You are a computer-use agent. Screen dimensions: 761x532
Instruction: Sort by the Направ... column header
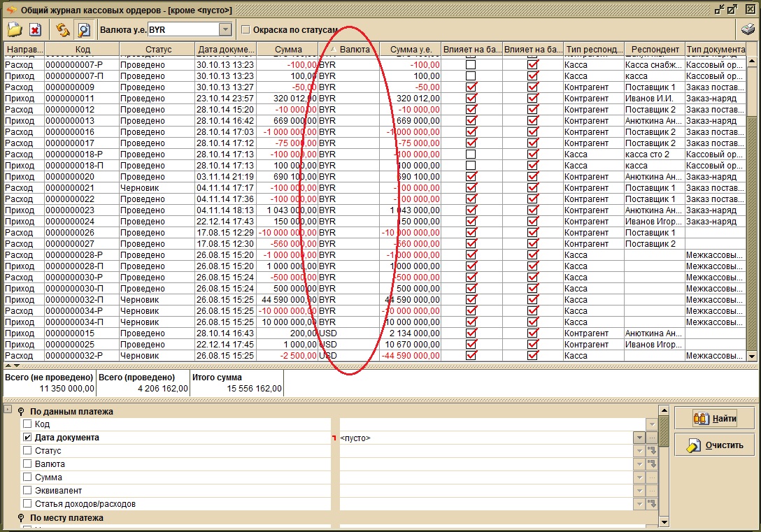pos(24,50)
